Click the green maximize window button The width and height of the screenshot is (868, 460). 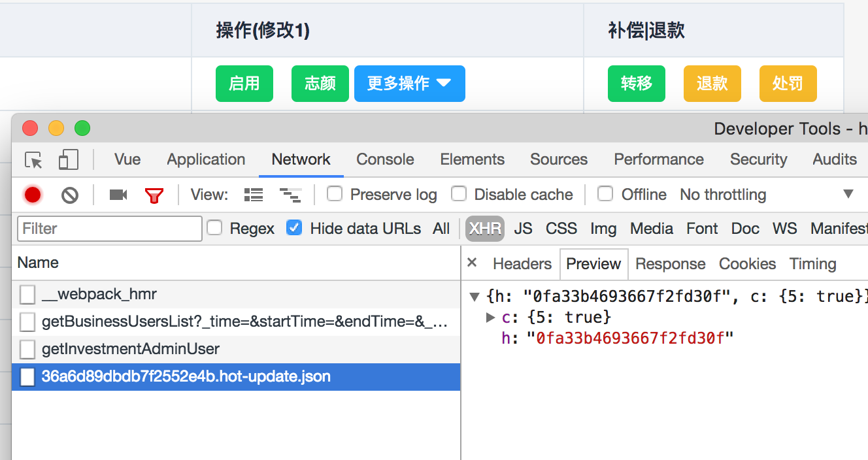pyautogui.click(x=82, y=128)
